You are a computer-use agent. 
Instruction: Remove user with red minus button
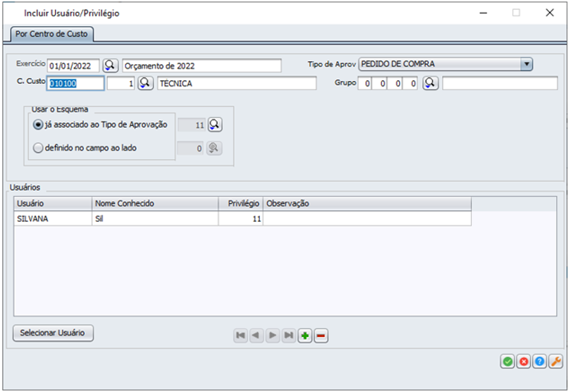(x=321, y=335)
